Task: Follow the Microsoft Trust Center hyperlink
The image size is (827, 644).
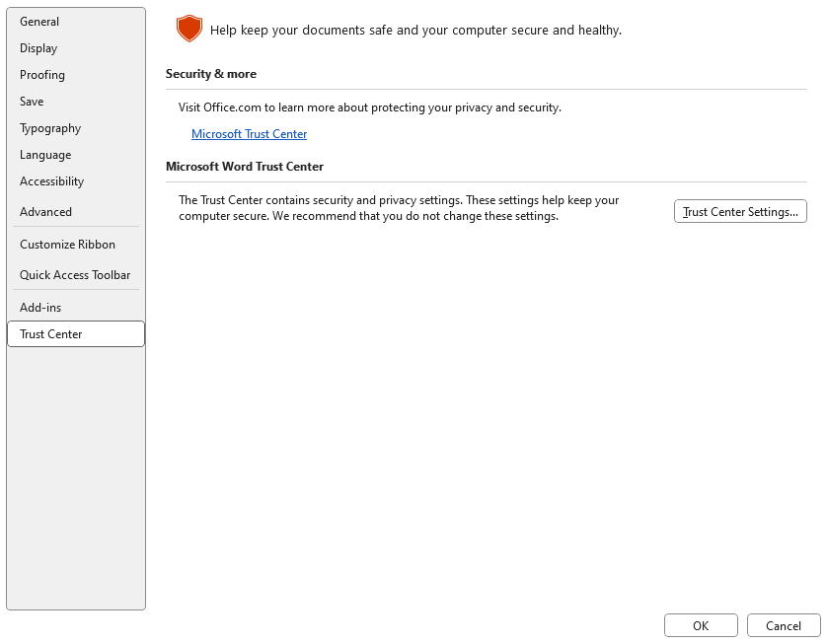Action: (x=249, y=134)
